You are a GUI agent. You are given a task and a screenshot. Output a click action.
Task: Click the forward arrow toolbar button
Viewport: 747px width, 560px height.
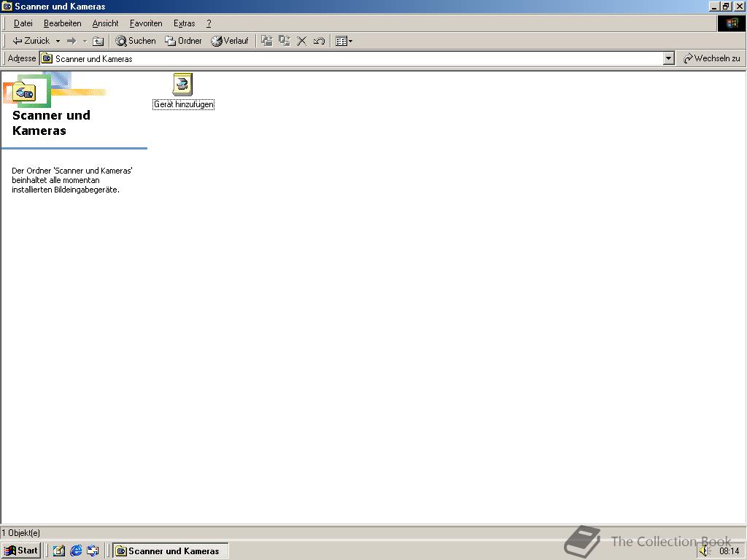pos(71,41)
